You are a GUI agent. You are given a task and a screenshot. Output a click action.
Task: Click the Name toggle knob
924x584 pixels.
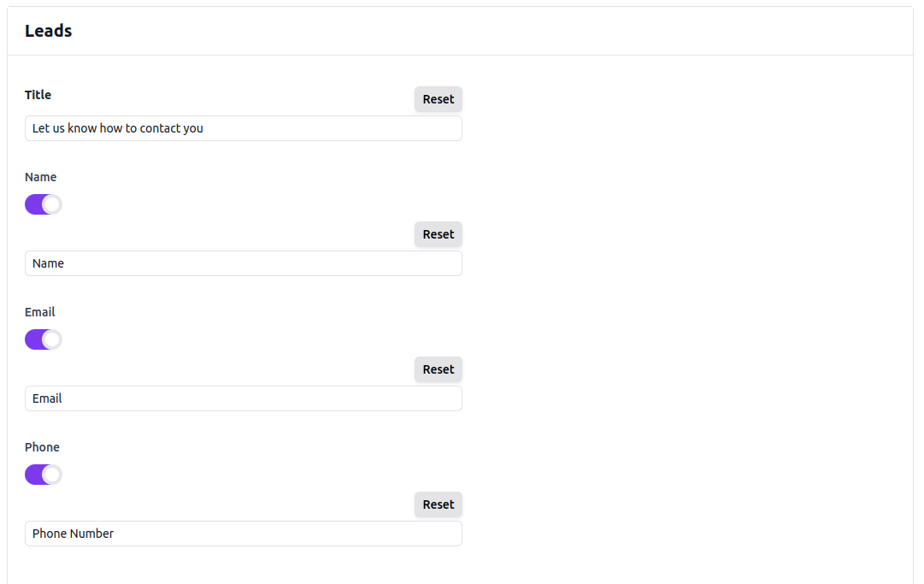52,204
